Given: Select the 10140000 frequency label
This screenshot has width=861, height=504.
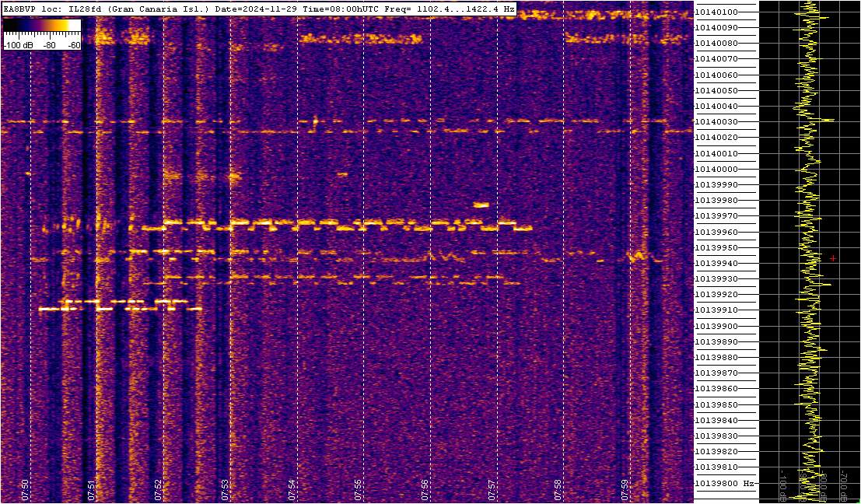Looking at the screenshot, I should [x=716, y=169].
